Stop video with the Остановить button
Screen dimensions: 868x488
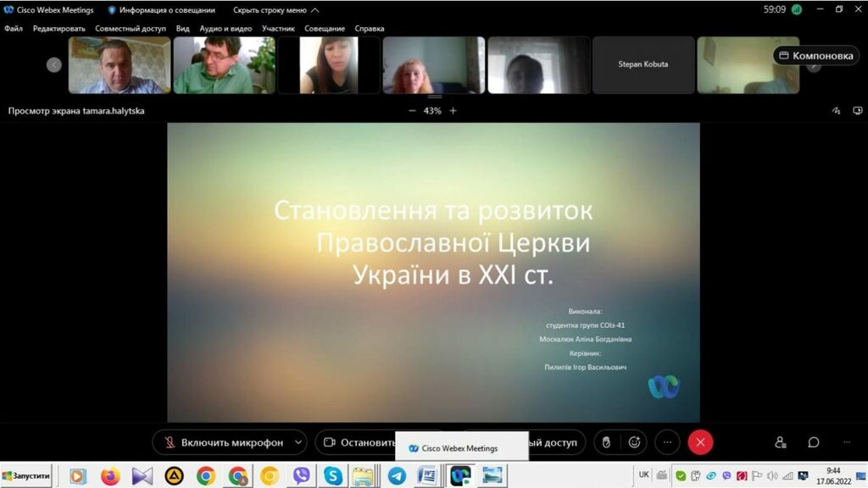[x=356, y=442]
